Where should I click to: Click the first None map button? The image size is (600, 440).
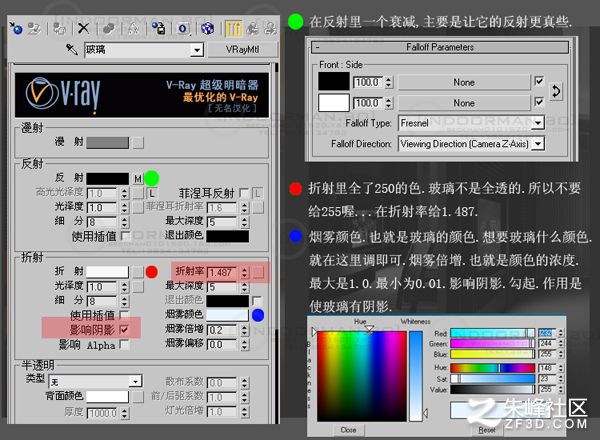pos(464,82)
